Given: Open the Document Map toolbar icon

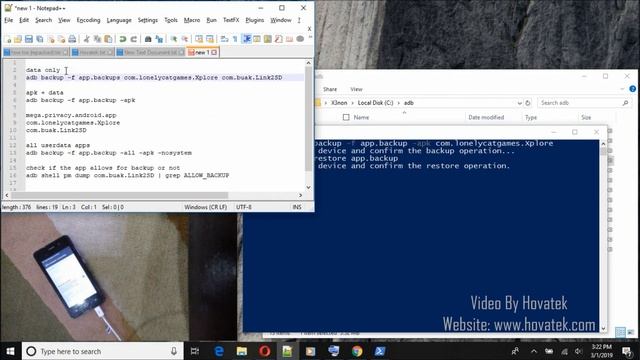Looking at the screenshot, I should pos(268,39).
